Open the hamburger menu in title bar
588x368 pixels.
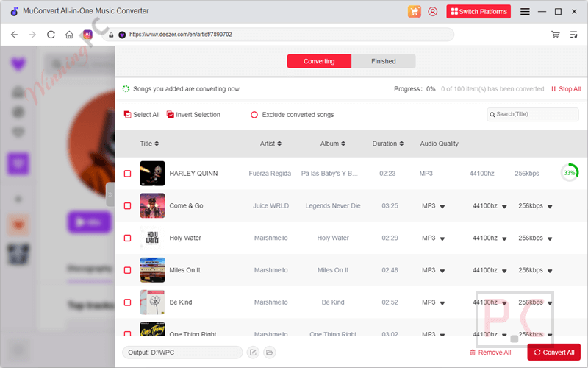pos(525,12)
